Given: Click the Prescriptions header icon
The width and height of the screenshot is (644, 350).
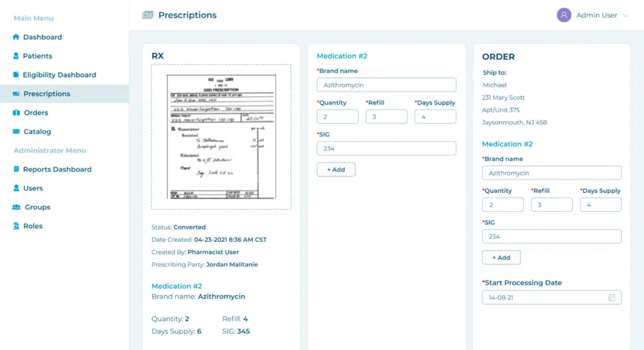Looking at the screenshot, I should [x=147, y=15].
